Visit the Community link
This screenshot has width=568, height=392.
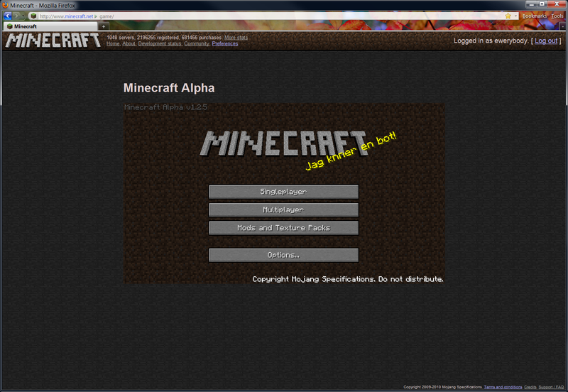(197, 44)
